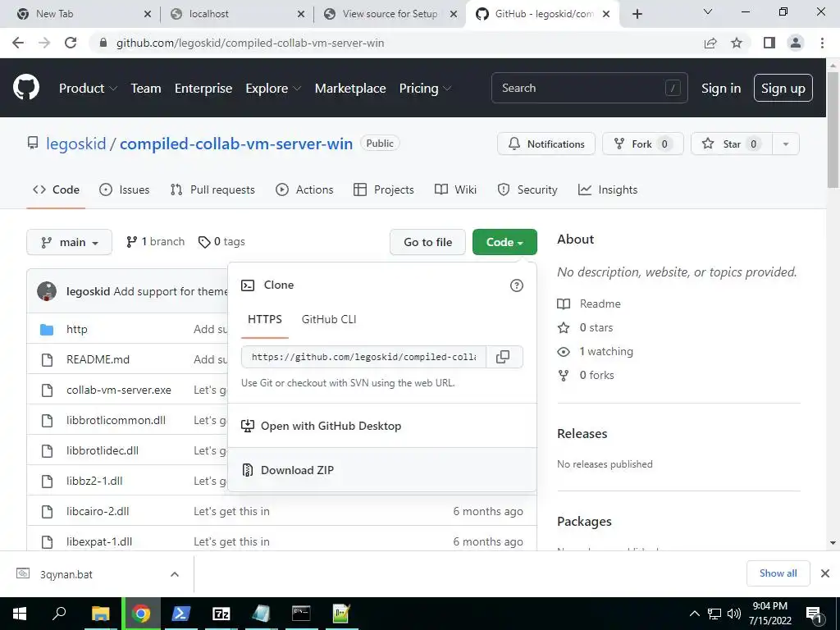Viewport: 840px width, 630px height.
Task: Click Show all downloads
Action: (778, 573)
